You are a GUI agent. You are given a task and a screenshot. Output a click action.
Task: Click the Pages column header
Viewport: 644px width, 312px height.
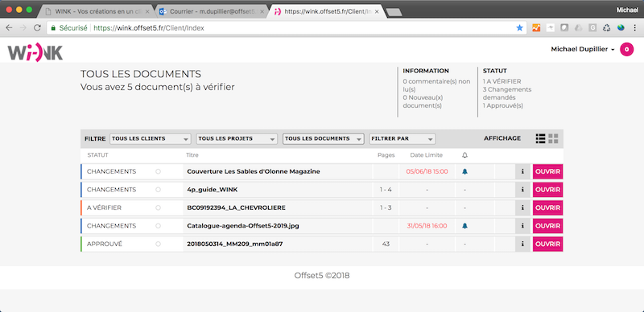[386, 155]
